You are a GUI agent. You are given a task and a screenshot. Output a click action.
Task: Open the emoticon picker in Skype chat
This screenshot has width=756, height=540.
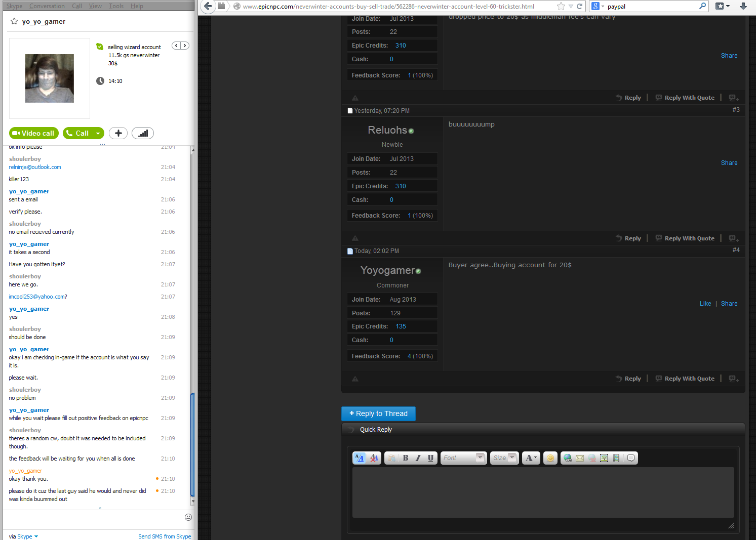click(x=188, y=517)
